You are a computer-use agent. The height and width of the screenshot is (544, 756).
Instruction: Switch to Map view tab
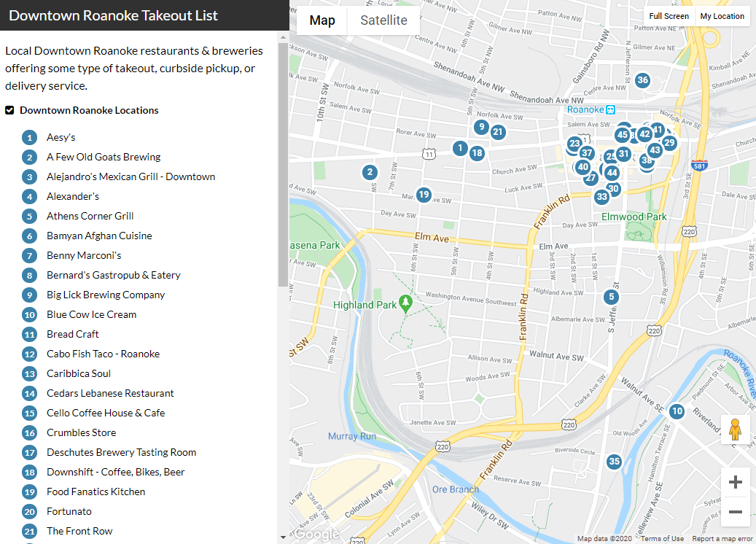[322, 20]
